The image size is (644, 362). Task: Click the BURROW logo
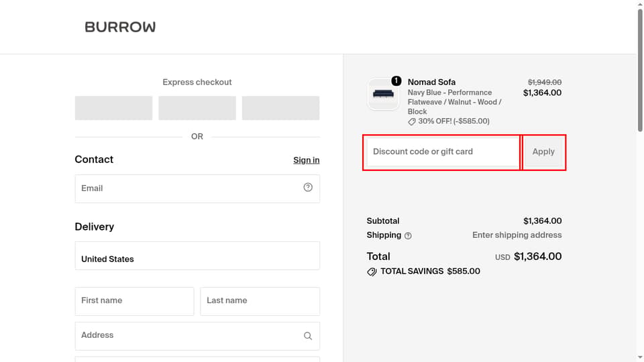pyautogui.click(x=120, y=27)
